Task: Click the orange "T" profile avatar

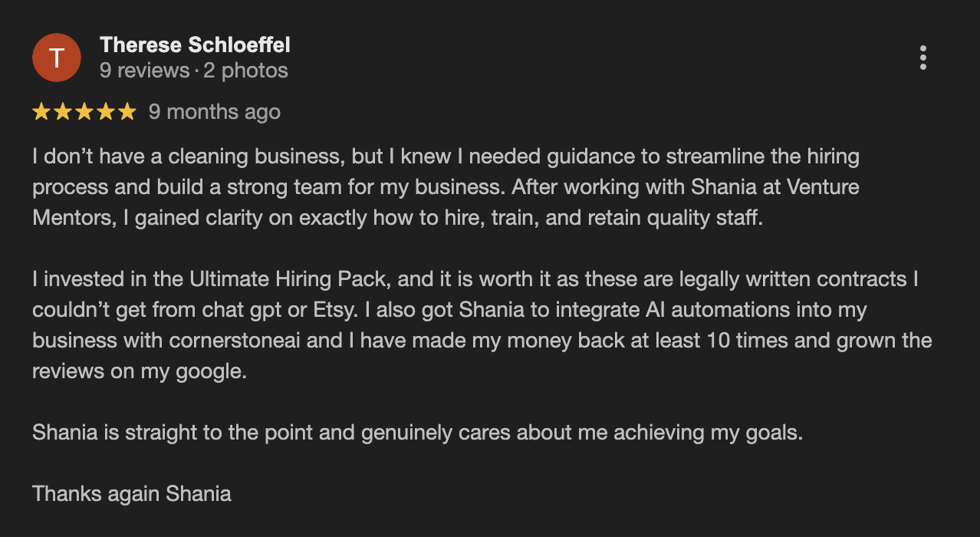Action: 56,58
